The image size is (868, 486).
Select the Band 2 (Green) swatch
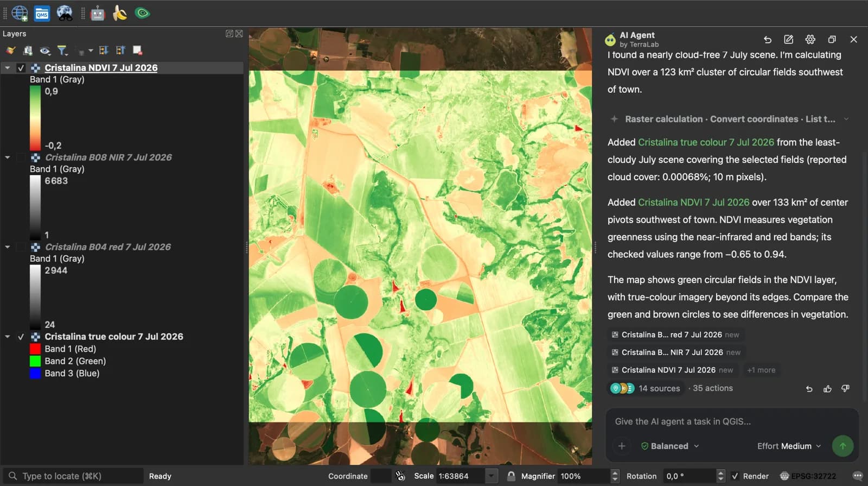35,361
